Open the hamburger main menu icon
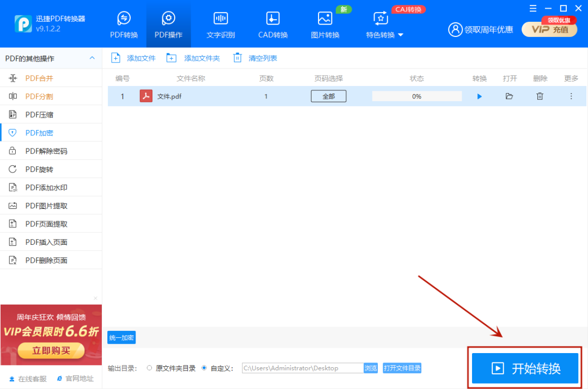This screenshot has width=588, height=389. coord(533,8)
